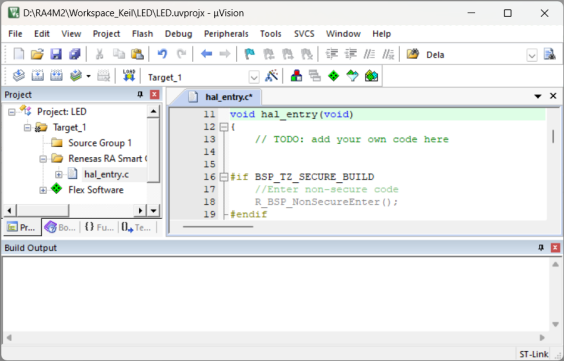Open Options for Target magic wand icon
The height and width of the screenshot is (361, 564).
271,76
